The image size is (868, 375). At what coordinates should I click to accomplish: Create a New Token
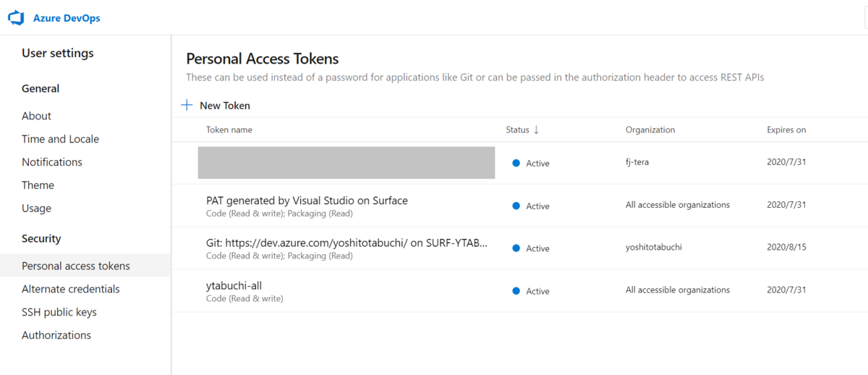coord(224,106)
